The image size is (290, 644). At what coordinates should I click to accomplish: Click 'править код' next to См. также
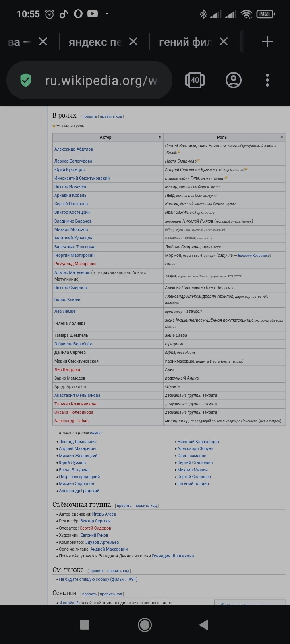pyautogui.click(x=118, y=571)
